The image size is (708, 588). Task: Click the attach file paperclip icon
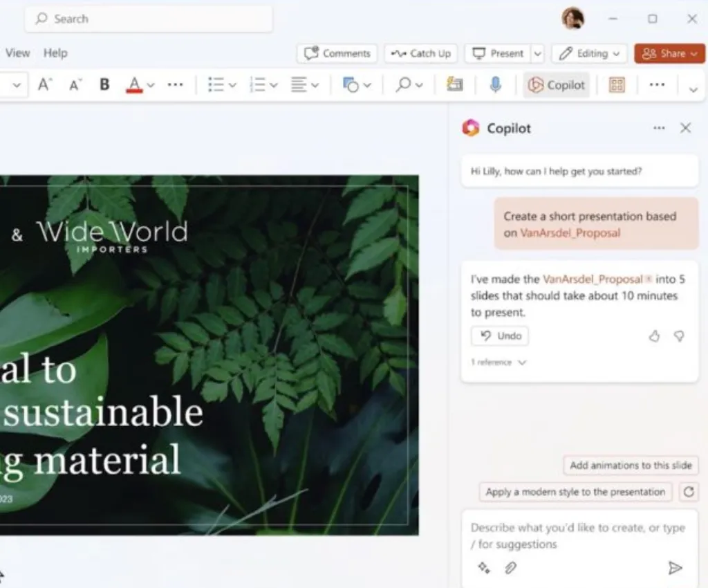(x=510, y=567)
